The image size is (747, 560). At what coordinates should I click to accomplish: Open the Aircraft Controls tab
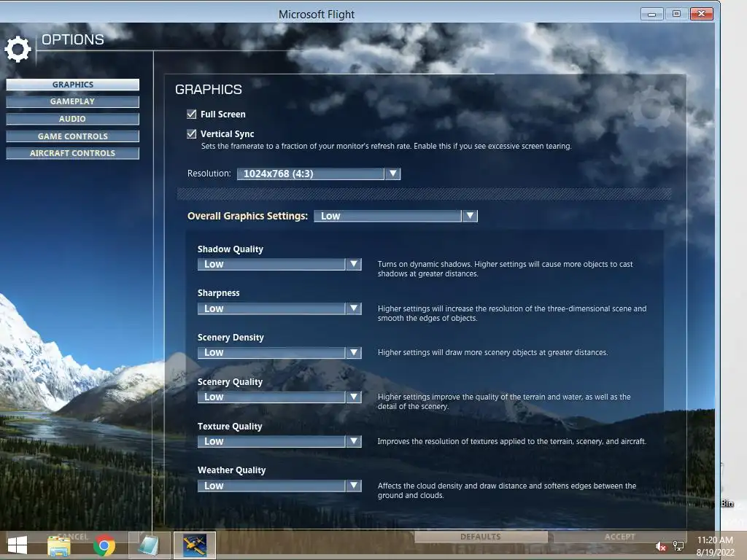tap(72, 153)
